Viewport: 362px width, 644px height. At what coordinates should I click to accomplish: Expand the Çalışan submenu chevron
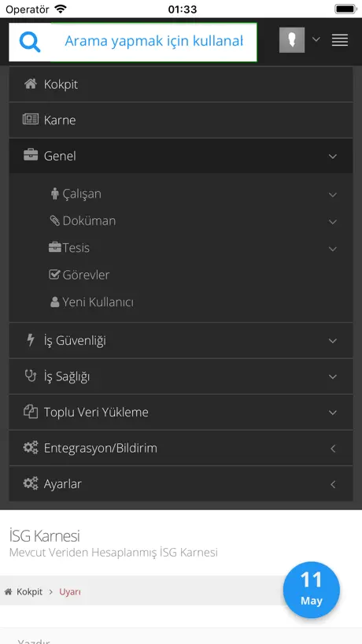click(x=333, y=194)
